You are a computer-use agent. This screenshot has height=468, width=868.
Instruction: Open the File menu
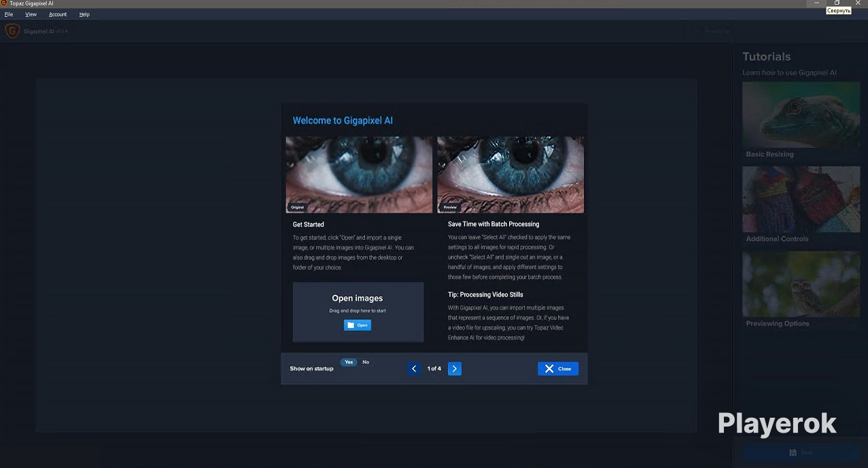9,14
